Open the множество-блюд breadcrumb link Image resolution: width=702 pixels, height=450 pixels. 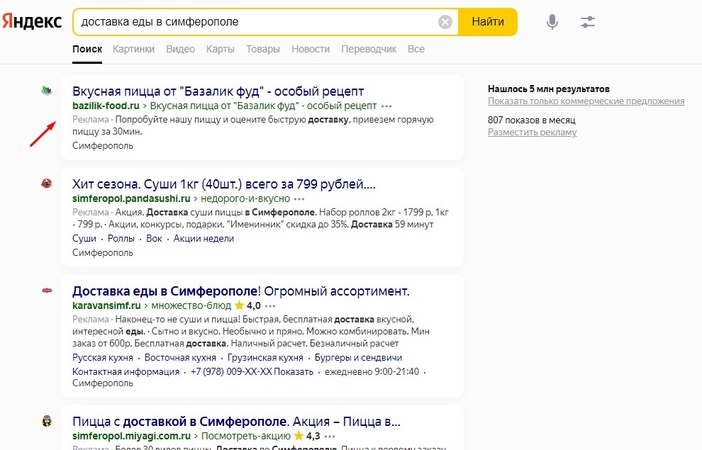[191, 305]
